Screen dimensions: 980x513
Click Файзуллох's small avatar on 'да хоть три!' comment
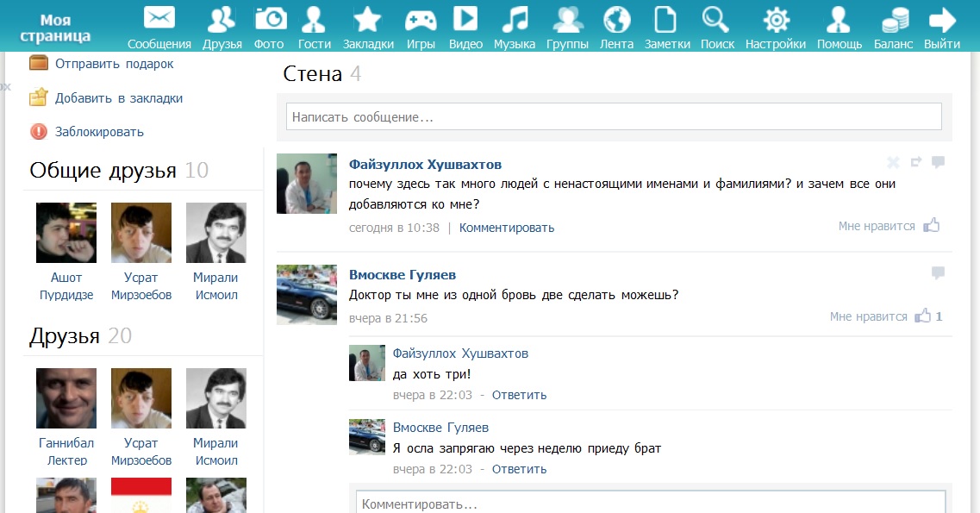coord(367,363)
